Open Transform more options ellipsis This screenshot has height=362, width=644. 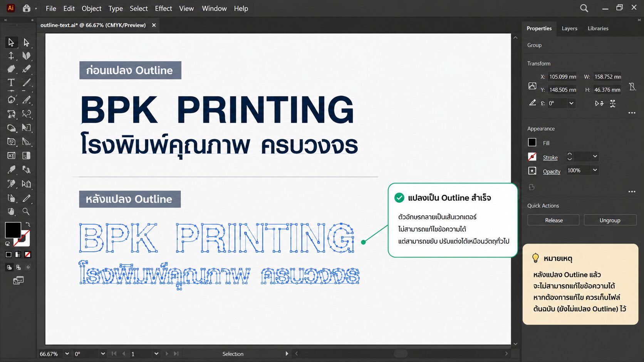pyautogui.click(x=632, y=113)
